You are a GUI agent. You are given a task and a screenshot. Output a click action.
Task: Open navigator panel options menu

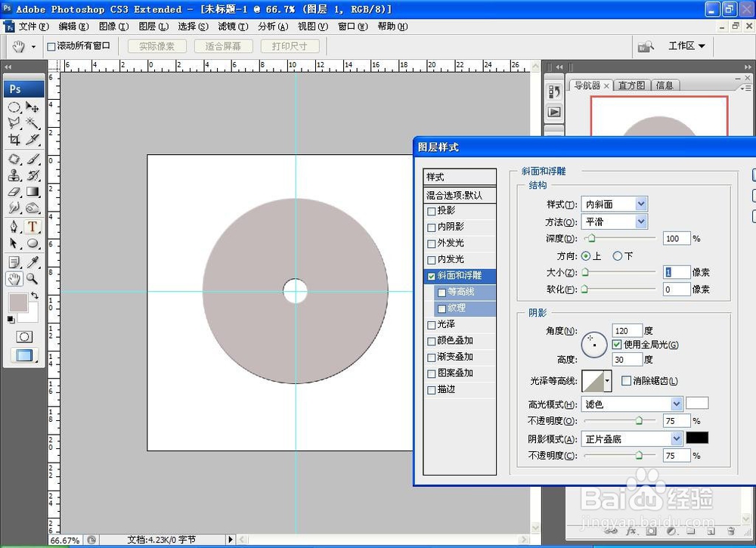coord(746,87)
